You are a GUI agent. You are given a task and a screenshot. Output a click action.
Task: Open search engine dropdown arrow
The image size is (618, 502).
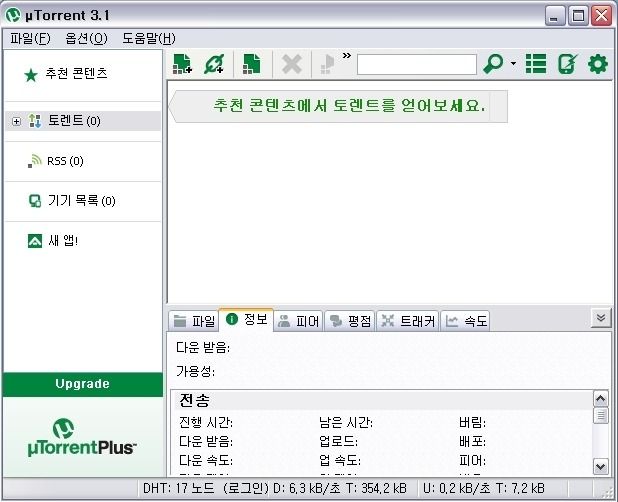[x=513, y=63]
